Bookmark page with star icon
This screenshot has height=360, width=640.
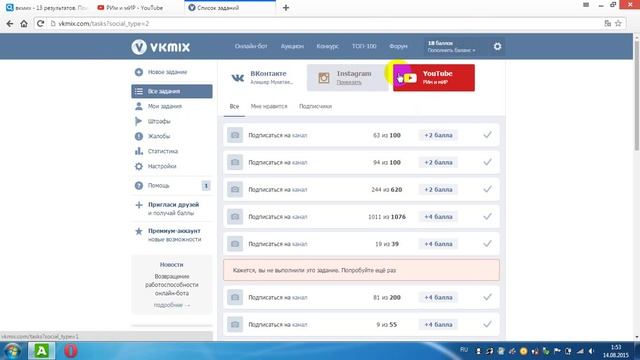click(x=618, y=24)
